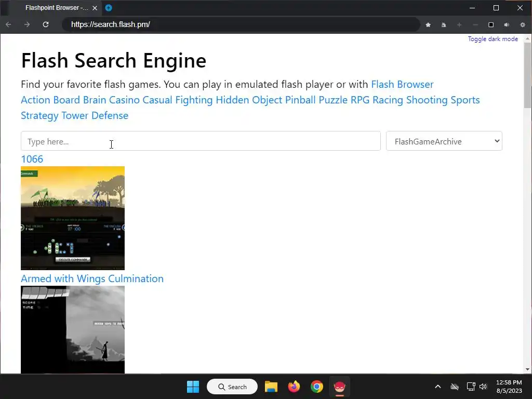Browse the Casino category
Image resolution: width=532 pixels, height=399 pixels.
click(124, 100)
